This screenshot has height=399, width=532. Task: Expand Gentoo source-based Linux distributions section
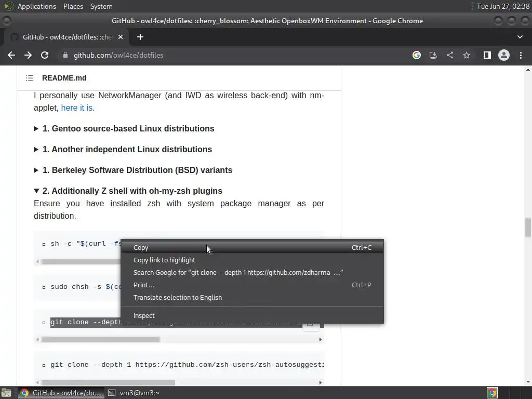(124, 129)
